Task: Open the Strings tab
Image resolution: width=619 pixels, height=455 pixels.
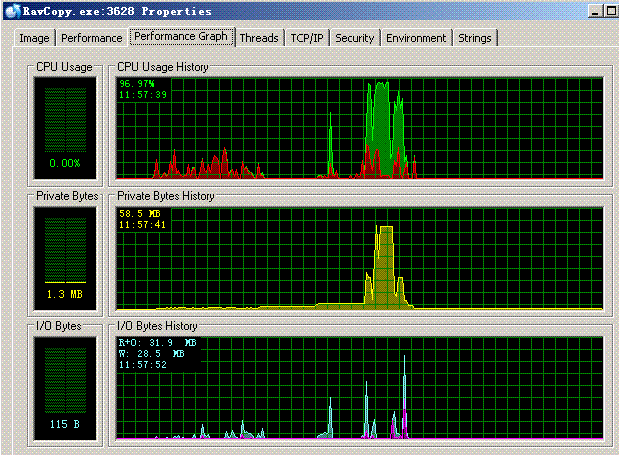Action: point(475,38)
